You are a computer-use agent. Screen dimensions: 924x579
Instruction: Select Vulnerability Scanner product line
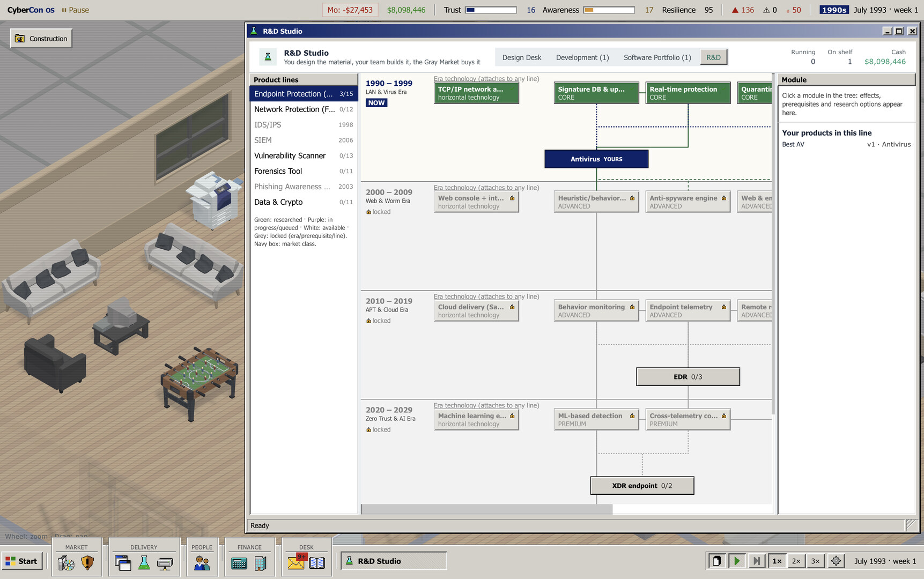pyautogui.click(x=304, y=155)
